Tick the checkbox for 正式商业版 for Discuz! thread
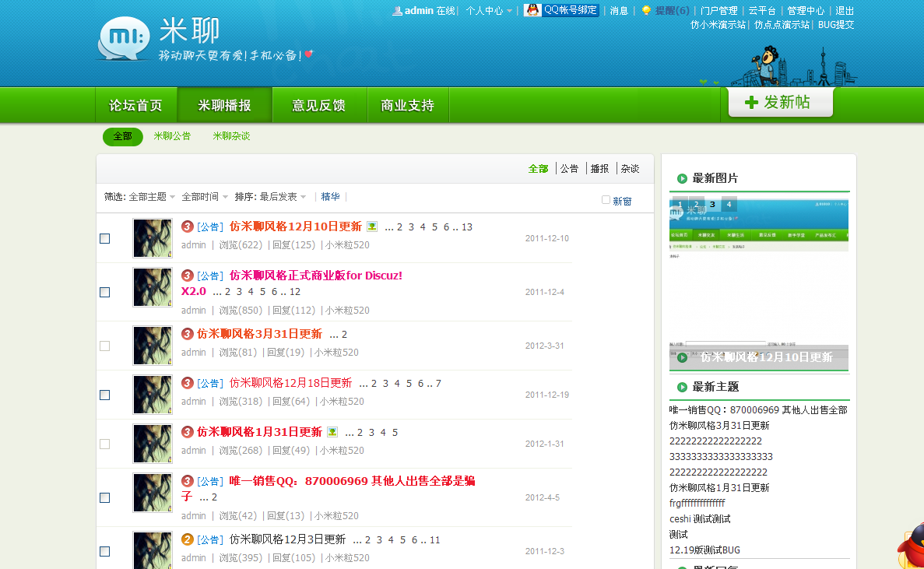The width and height of the screenshot is (924, 569). coord(105,292)
